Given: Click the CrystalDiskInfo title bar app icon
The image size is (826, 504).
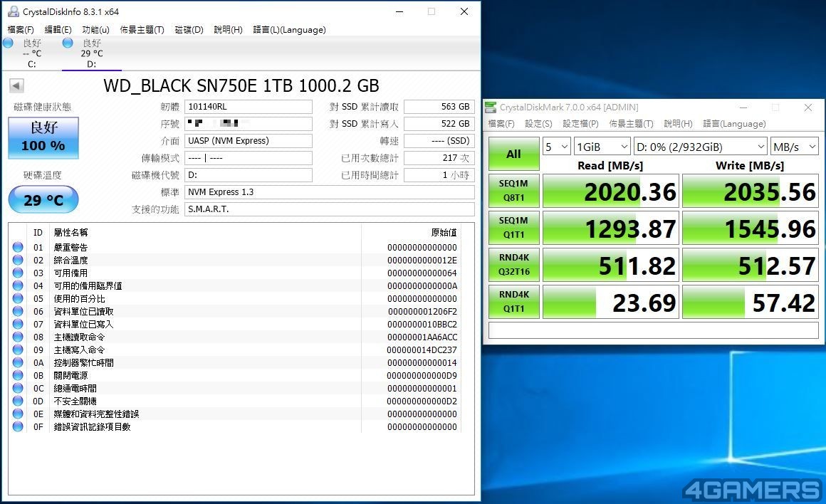Looking at the screenshot, I should pos(13,11).
